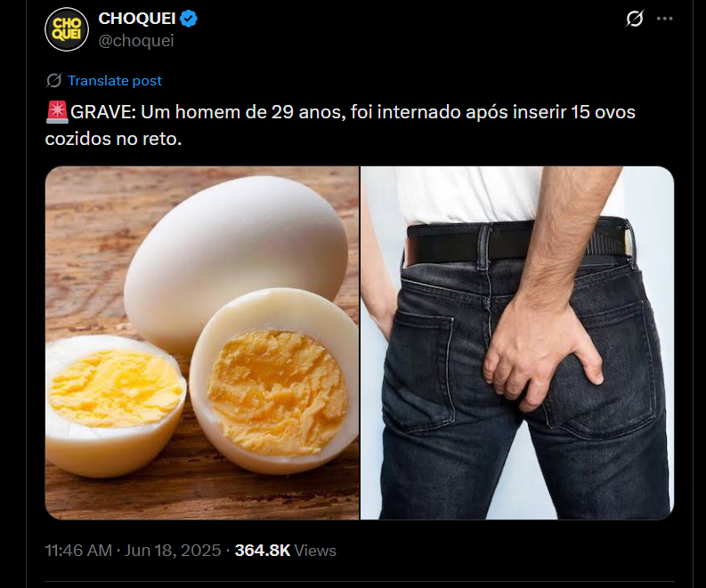This screenshot has height=588, width=706.
Task: Open the boiled eggs photo
Action: [202, 342]
